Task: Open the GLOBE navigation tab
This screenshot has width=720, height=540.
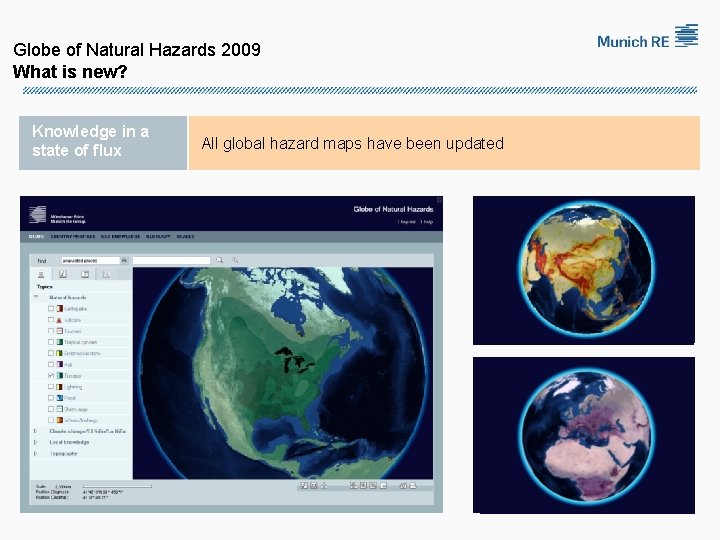Action: coord(36,236)
